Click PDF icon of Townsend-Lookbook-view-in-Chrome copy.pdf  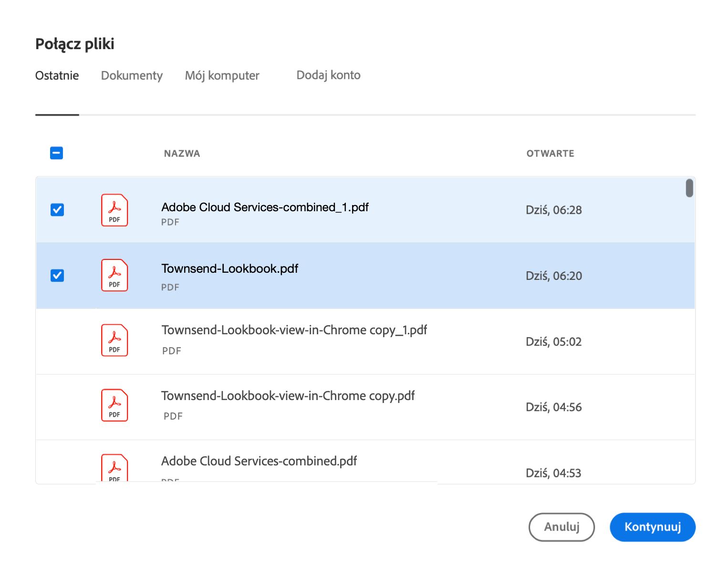114,405
